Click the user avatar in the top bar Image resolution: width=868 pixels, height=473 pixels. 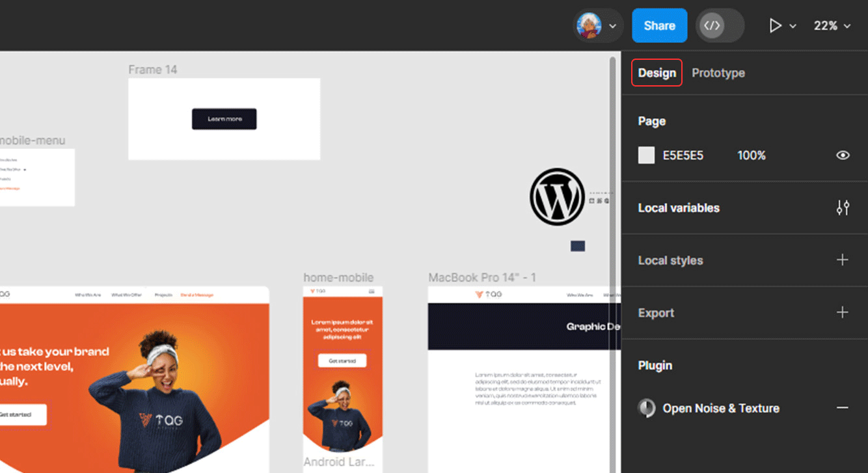coord(589,26)
